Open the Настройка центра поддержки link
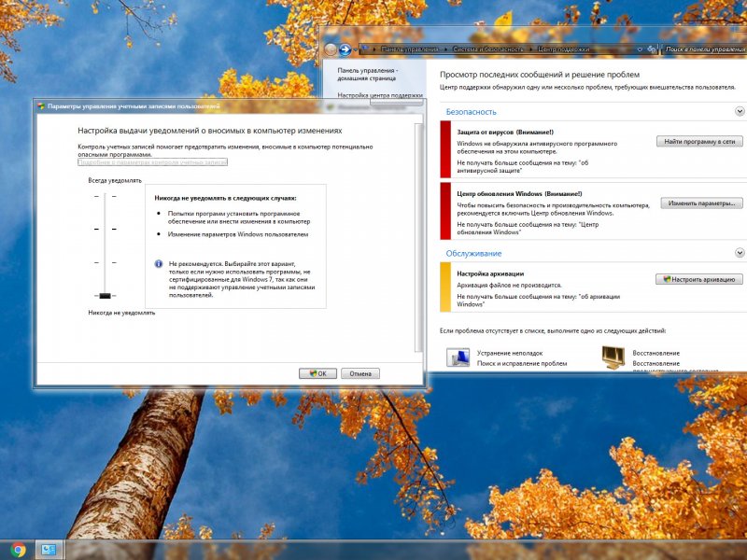The width and height of the screenshot is (747, 560). pyautogui.click(x=380, y=95)
